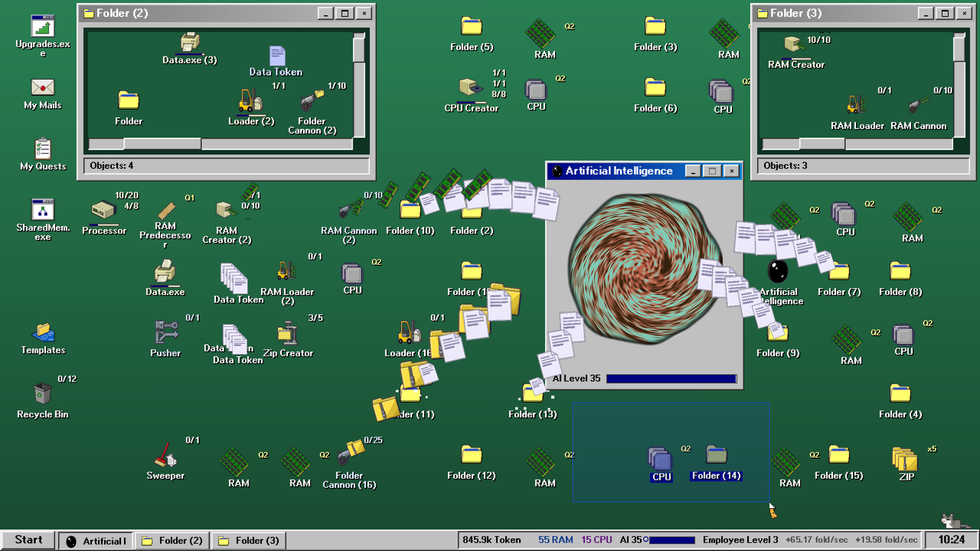This screenshot has width=980, height=551.
Task: Click the RAM Predecessor icon
Action: (x=166, y=210)
